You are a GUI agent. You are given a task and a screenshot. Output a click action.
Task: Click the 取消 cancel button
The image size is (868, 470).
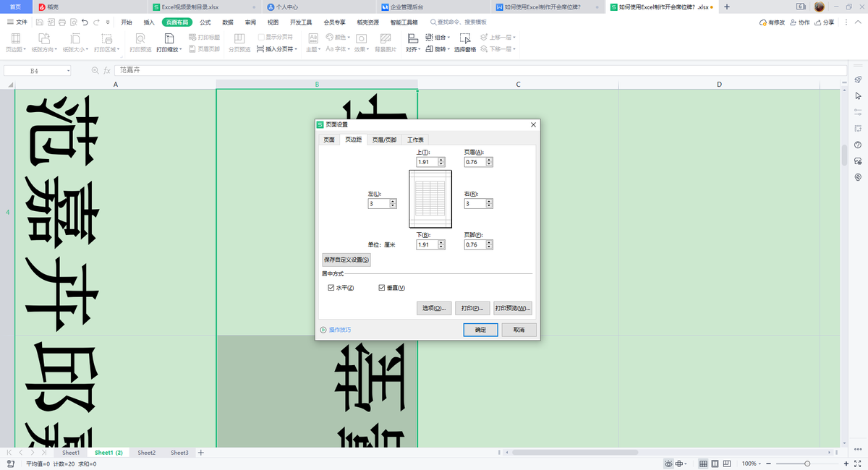(x=519, y=330)
